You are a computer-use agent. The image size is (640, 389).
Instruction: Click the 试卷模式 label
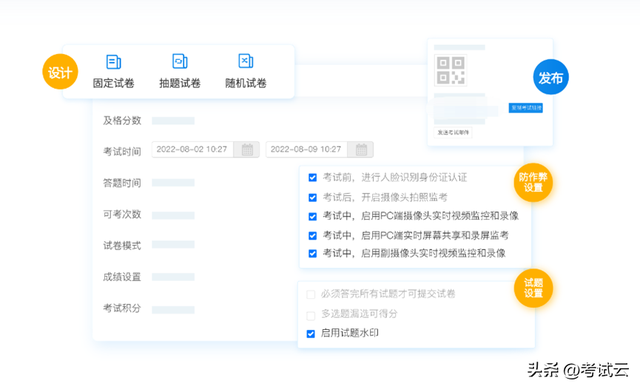[122, 246]
